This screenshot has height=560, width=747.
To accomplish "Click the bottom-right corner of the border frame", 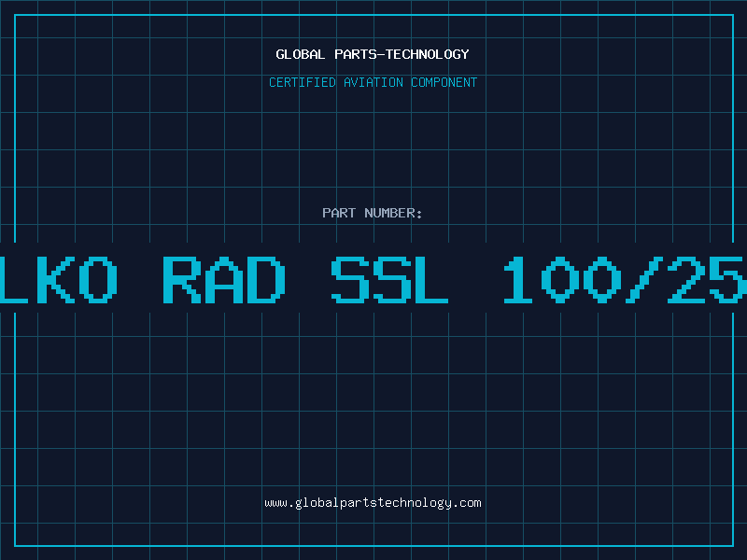I will coord(732,545).
